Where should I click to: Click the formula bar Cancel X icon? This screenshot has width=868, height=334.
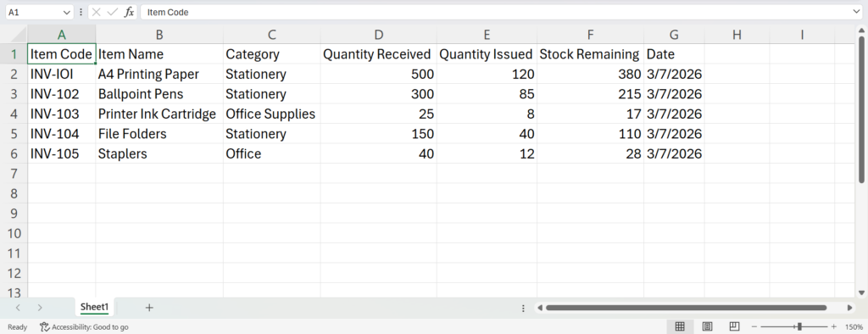pos(97,12)
